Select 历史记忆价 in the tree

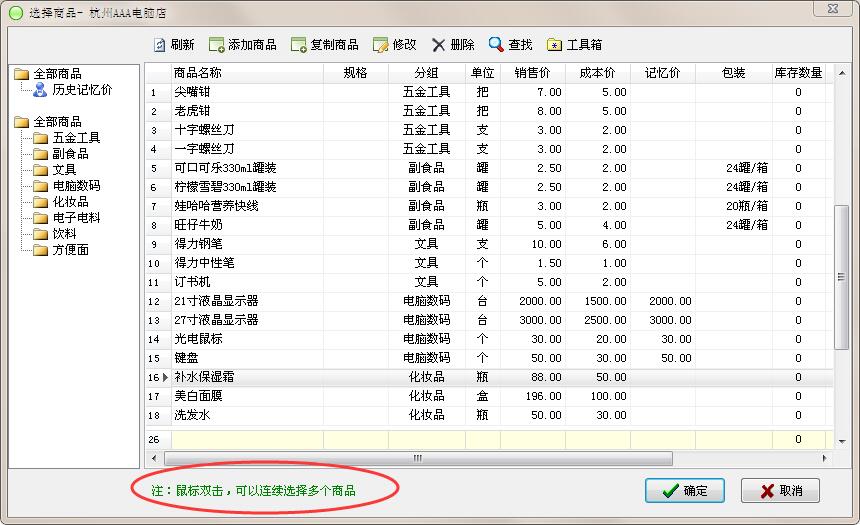coord(82,90)
